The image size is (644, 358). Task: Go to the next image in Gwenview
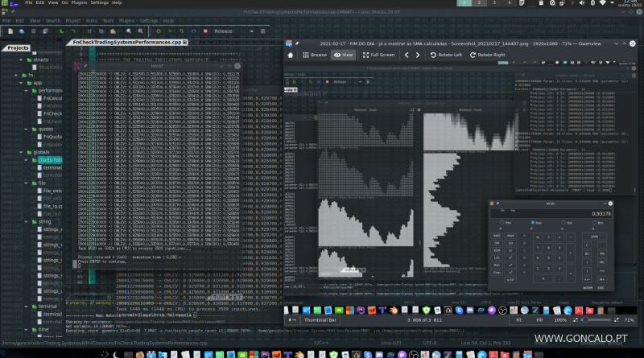[419, 55]
